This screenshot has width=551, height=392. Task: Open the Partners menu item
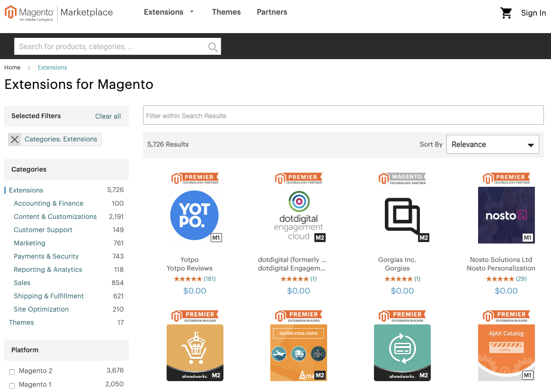tap(272, 12)
